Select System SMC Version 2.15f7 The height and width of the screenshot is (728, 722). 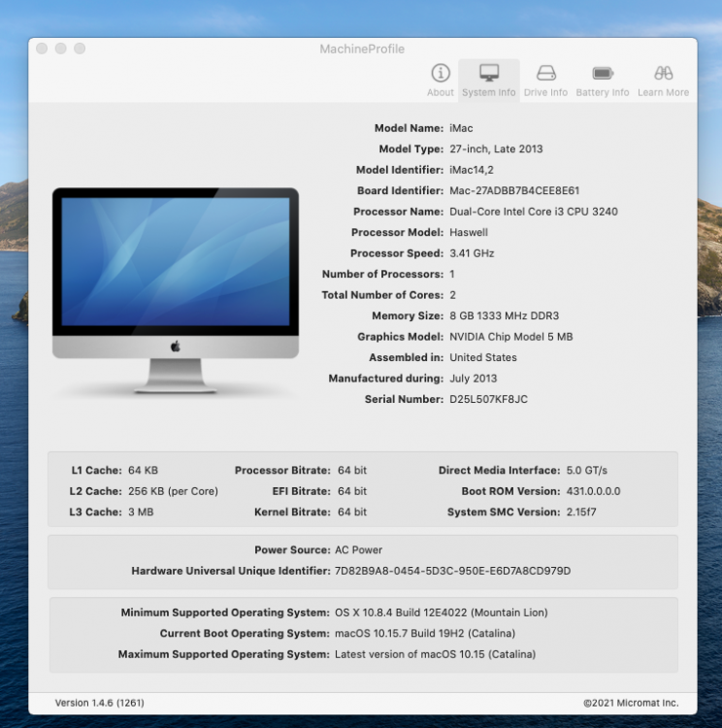tap(581, 513)
